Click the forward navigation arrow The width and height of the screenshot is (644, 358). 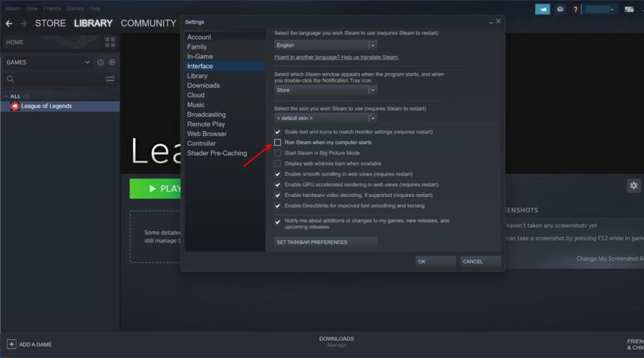[24, 24]
